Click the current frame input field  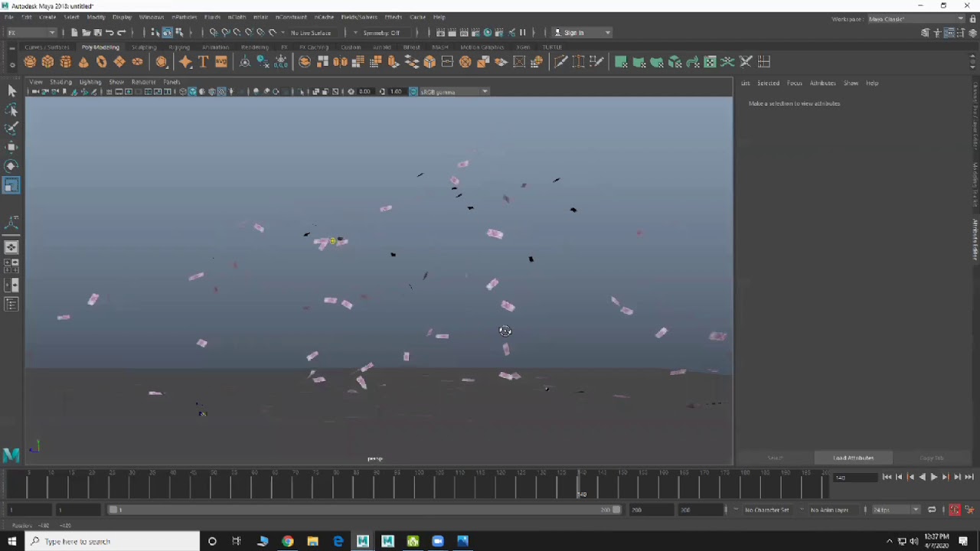pyautogui.click(x=854, y=478)
